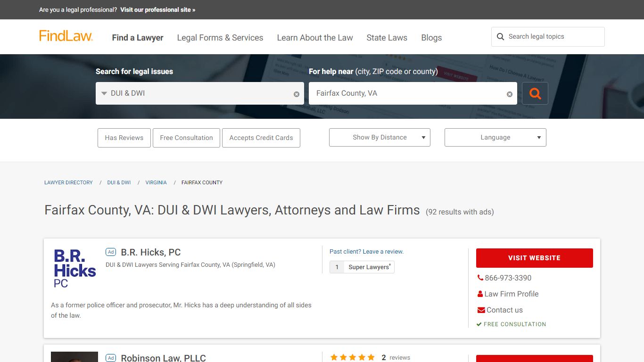Run the lawyer search with orange magnifier button
The image size is (644, 362).
click(x=535, y=93)
